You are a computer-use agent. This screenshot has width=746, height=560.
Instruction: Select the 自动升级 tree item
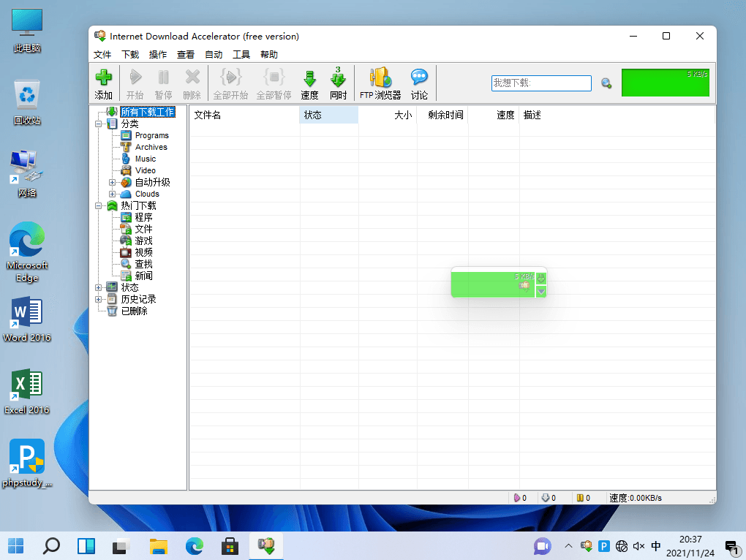pyautogui.click(x=152, y=182)
